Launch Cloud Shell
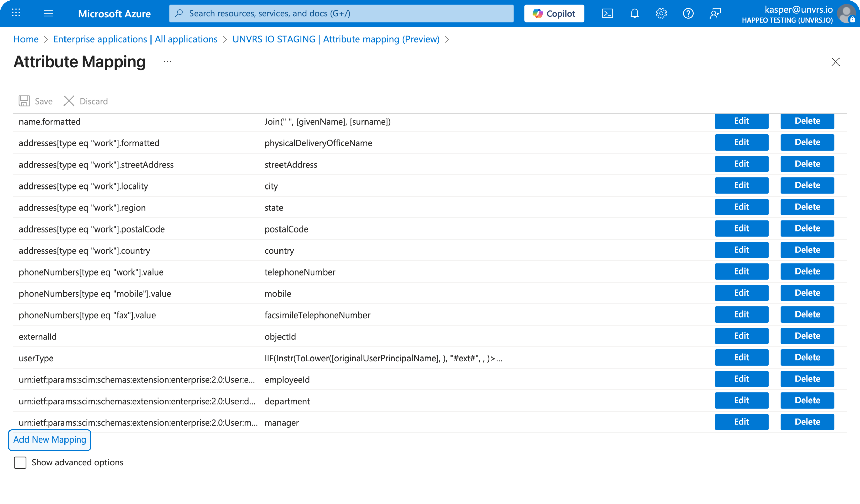 607,13
